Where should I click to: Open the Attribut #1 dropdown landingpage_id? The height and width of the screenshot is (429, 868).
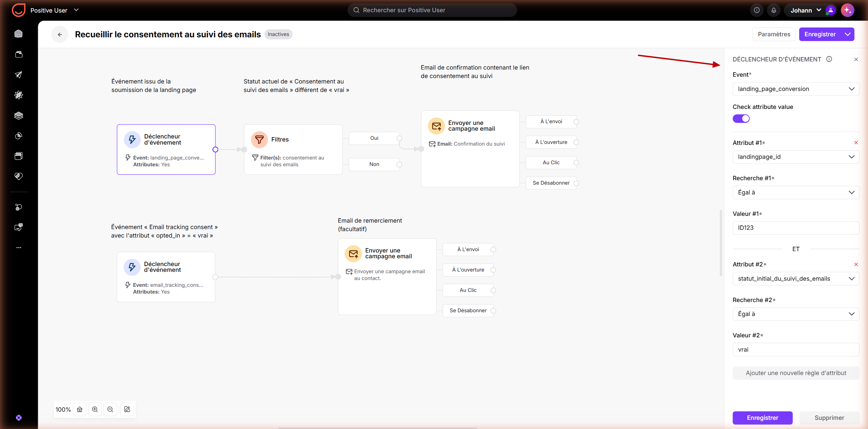pyautogui.click(x=796, y=157)
